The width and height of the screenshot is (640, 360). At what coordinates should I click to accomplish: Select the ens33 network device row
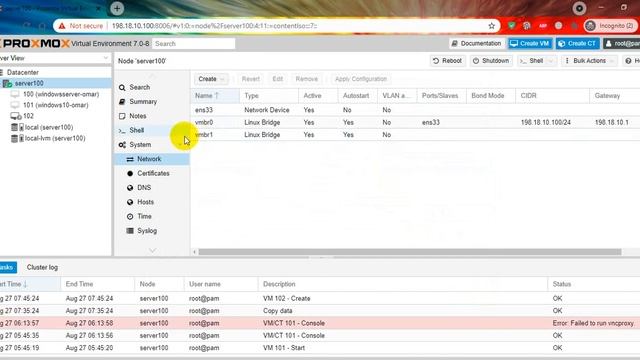coord(415,110)
